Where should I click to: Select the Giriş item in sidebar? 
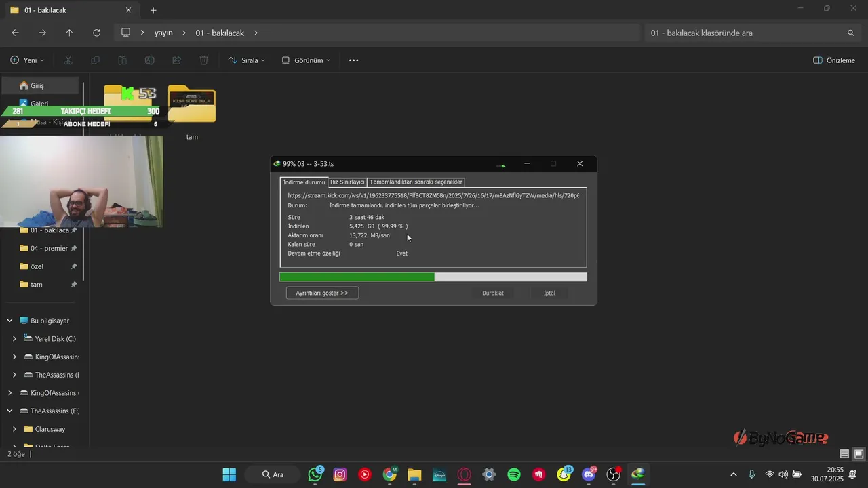pos(41,85)
